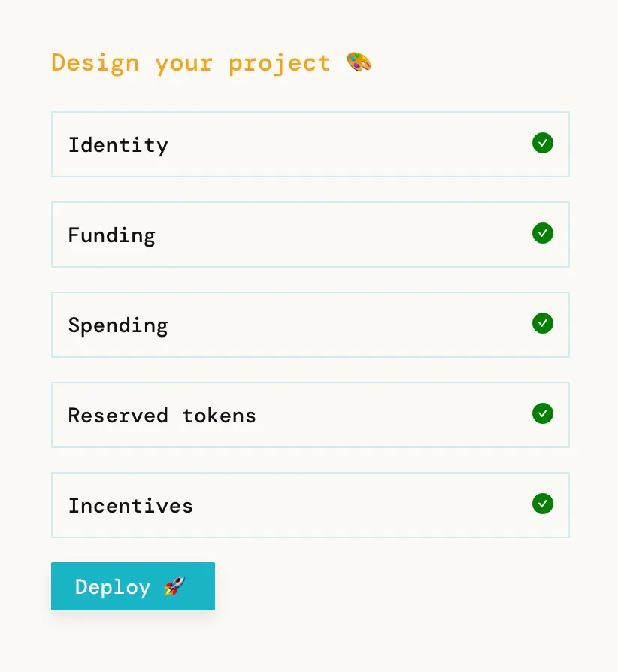
Task: Click the Incentives completed check icon
Action: coord(543,504)
